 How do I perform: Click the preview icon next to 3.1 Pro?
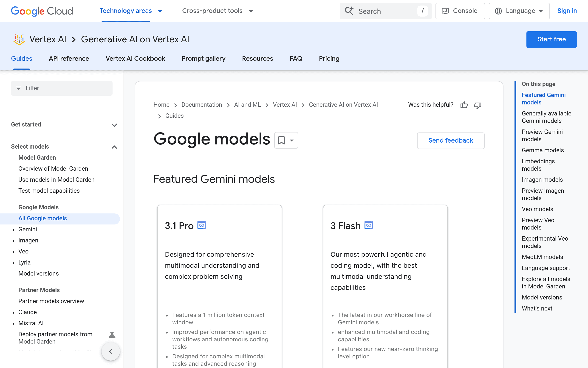[x=201, y=225]
